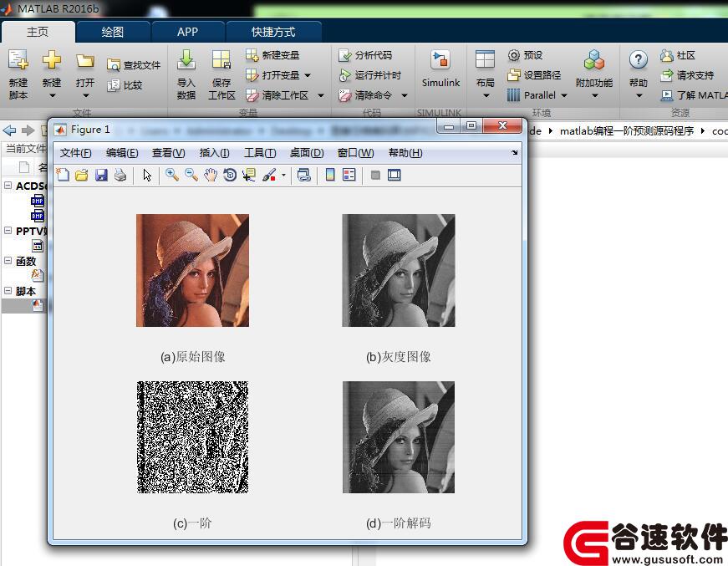Open the brush color dropdown arrow

(x=283, y=176)
